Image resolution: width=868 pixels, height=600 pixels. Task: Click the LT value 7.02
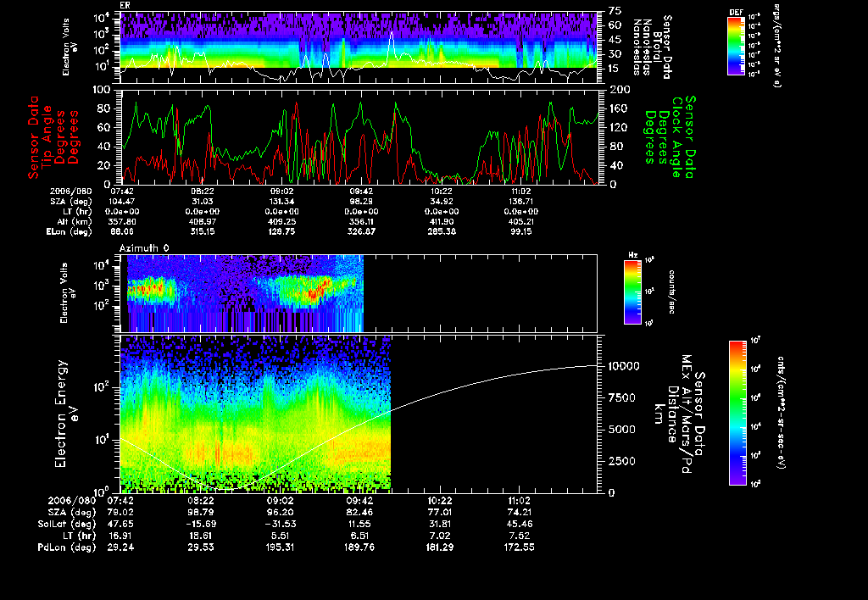(440, 536)
